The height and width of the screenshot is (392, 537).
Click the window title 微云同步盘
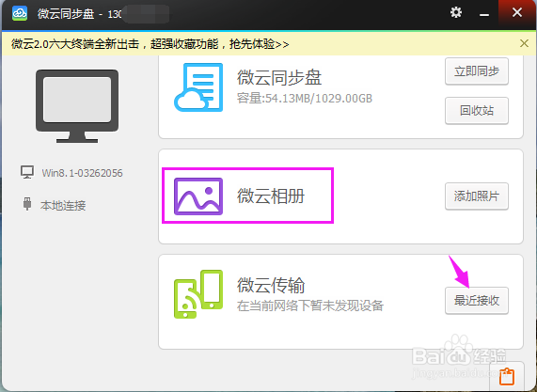click(66, 14)
